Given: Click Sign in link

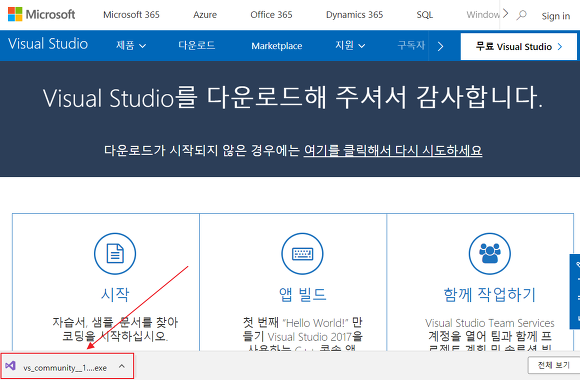Looking at the screenshot, I should click(x=556, y=16).
